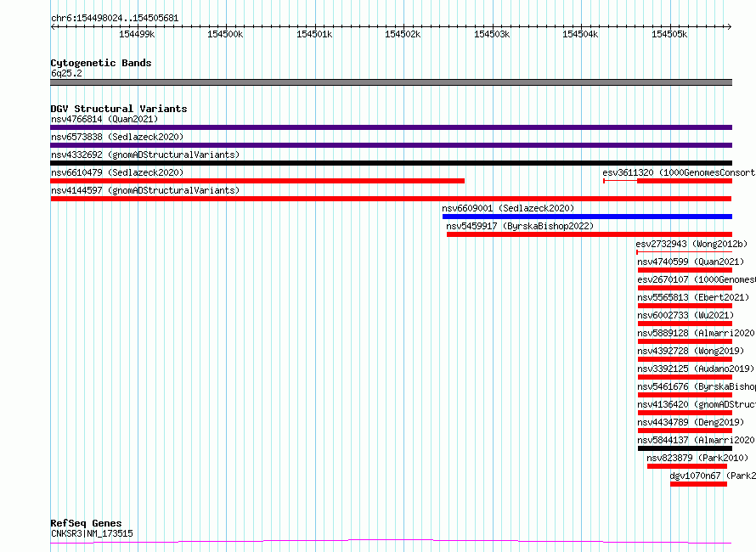Screen dimensions: 756x552
Task: Click the 154503k ruler position
Action: (492, 34)
